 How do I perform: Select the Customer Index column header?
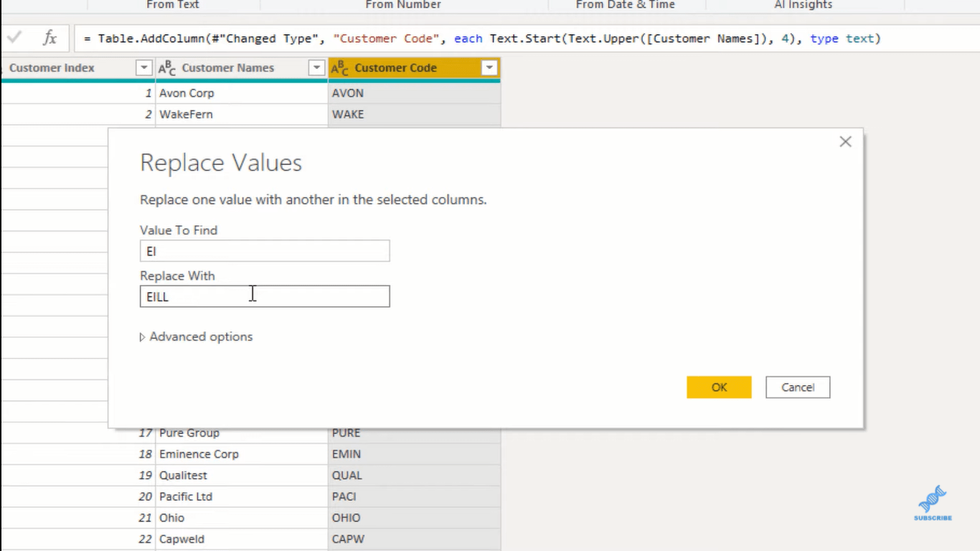pos(77,68)
